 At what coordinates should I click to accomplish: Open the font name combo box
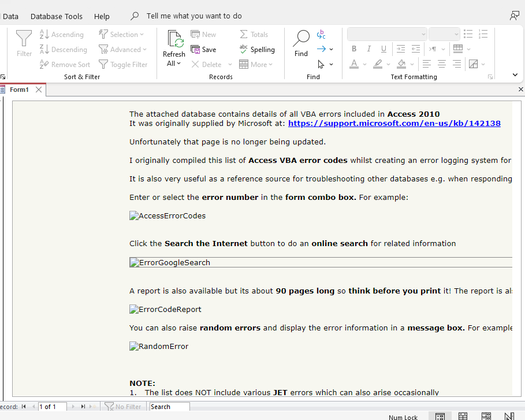(x=387, y=34)
